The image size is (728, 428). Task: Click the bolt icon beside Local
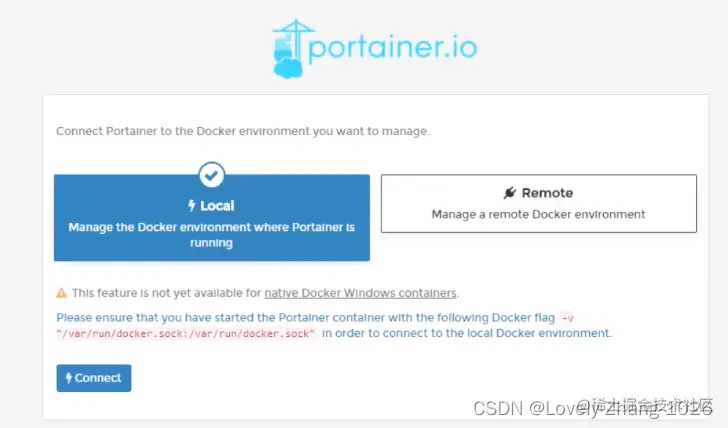[x=192, y=206]
